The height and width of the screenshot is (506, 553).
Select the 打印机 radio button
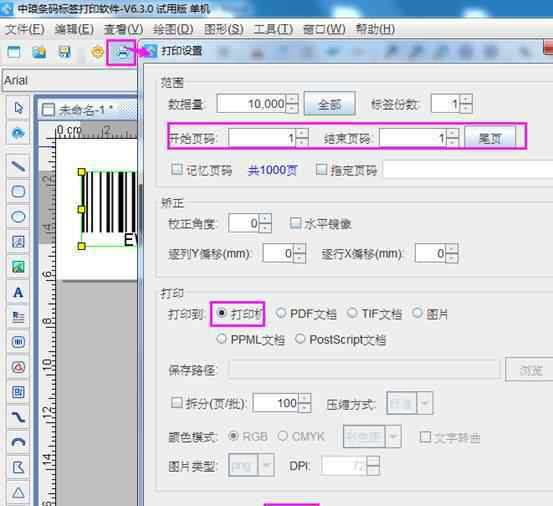pos(221,313)
